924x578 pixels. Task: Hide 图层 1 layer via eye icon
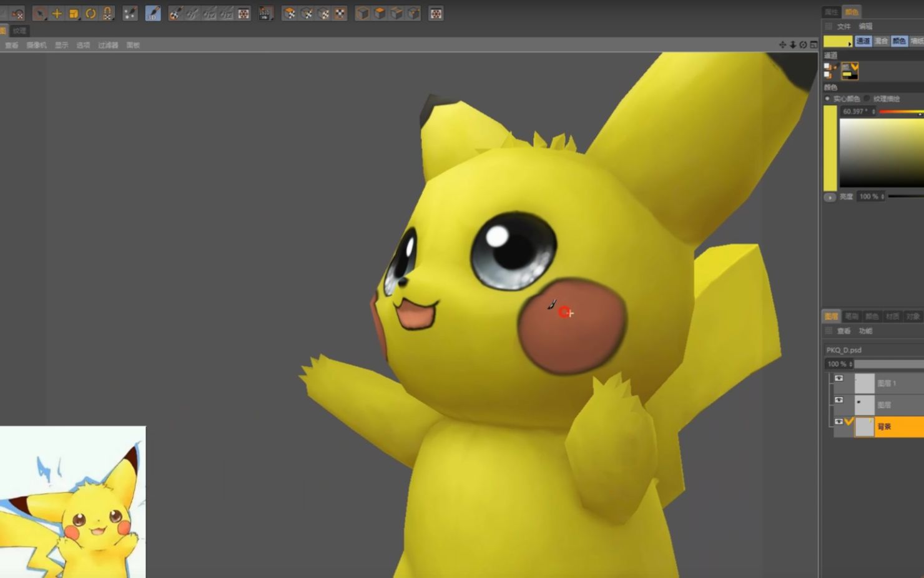pos(839,378)
